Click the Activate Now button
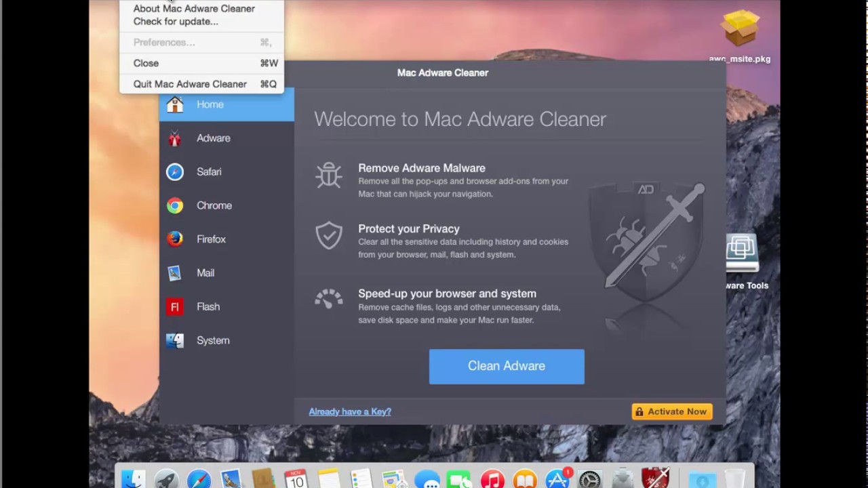This screenshot has height=488, width=868. [672, 411]
